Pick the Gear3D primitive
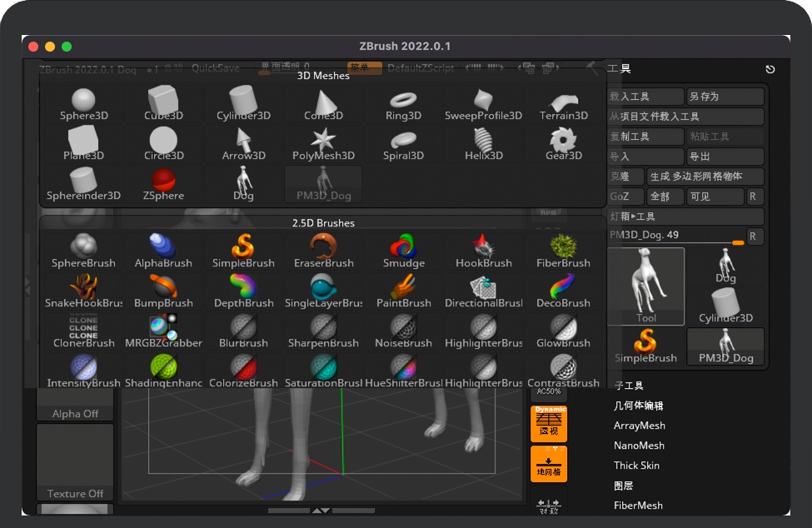 [564, 143]
